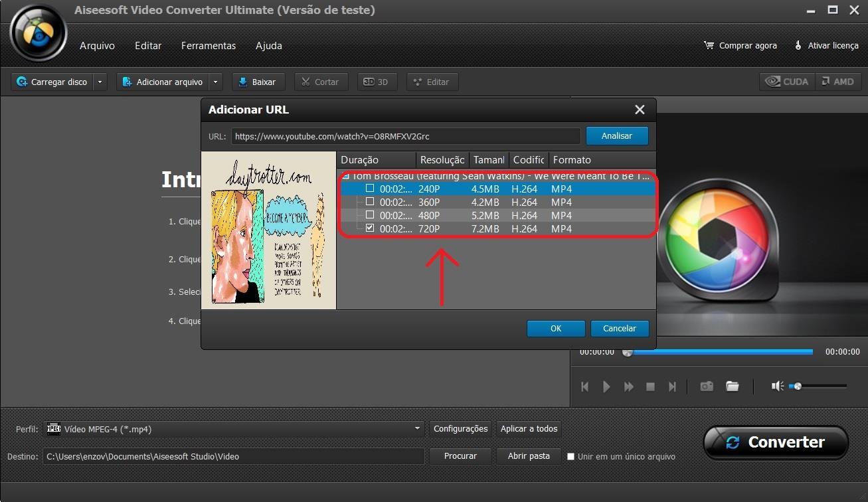Open the snapshot camera icon in preview
The width and height of the screenshot is (868, 502).
tap(706, 386)
